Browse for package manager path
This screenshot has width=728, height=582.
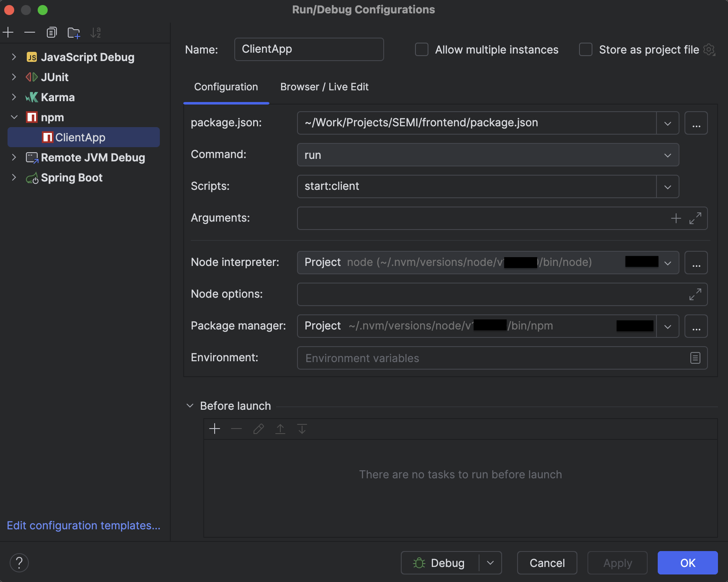click(696, 326)
